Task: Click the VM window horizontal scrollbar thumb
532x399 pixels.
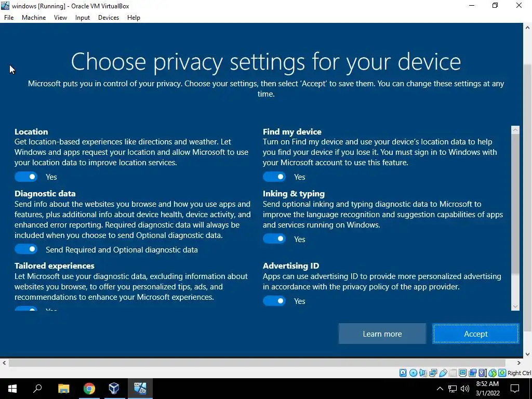Action: 257,363
